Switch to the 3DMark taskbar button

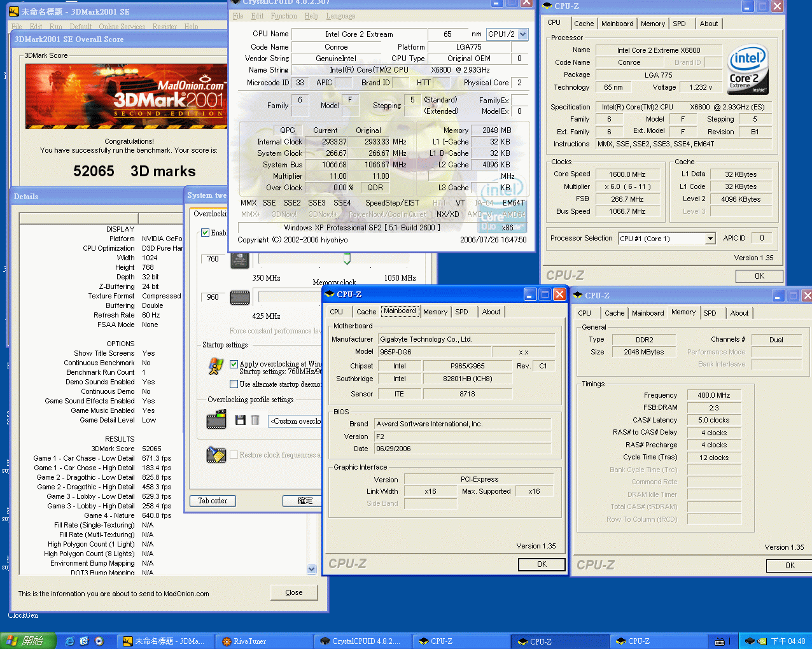coord(167,641)
